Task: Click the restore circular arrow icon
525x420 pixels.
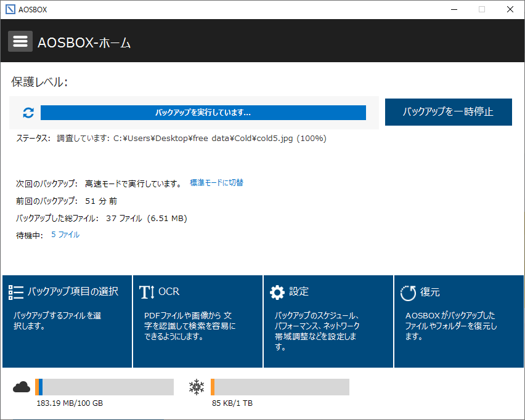Action: (x=408, y=293)
